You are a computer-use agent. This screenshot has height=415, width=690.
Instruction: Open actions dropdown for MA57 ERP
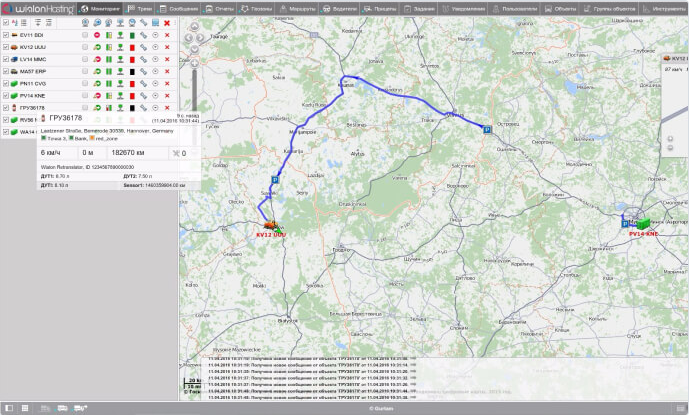point(155,71)
